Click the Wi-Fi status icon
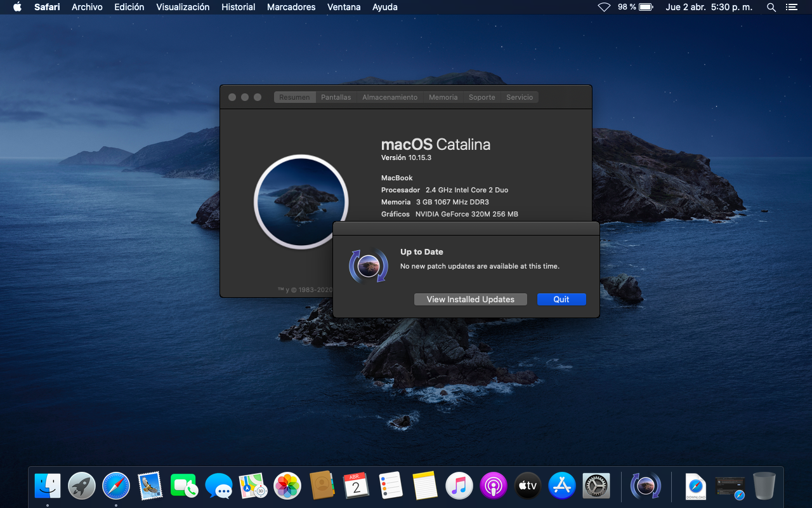 tap(604, 7)
